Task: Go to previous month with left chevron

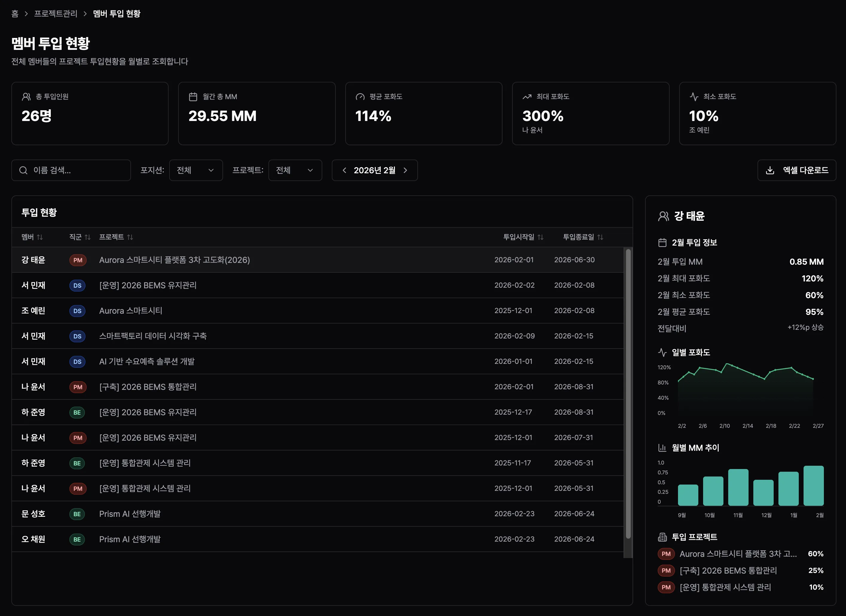Action: pos(344,170)
